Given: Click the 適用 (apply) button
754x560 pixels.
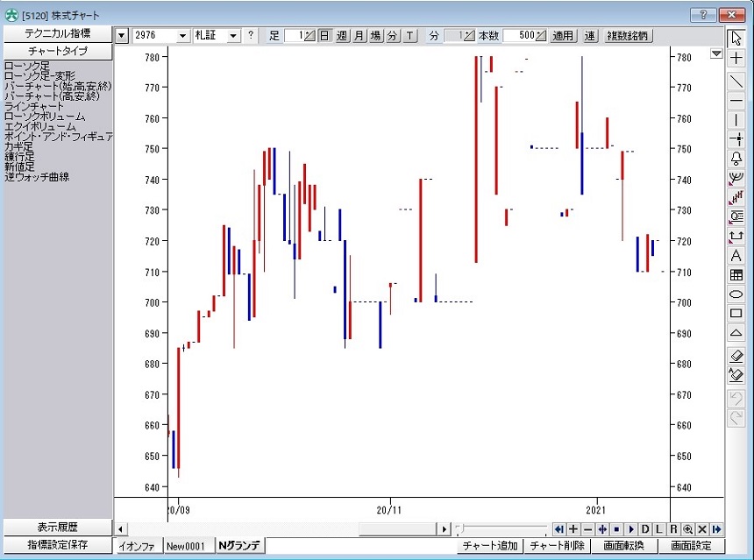Looking at the screenshot, I should pos(563,36).
